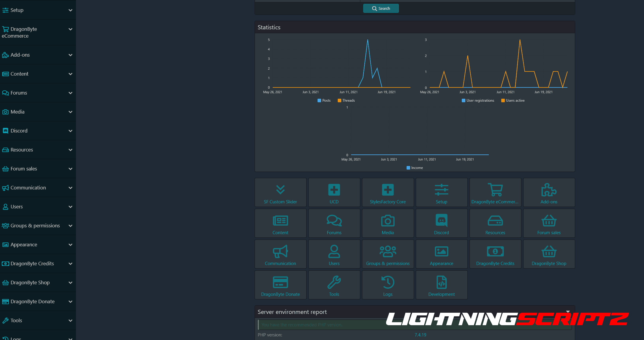Toggle the Threads series legend

(346, 100)
